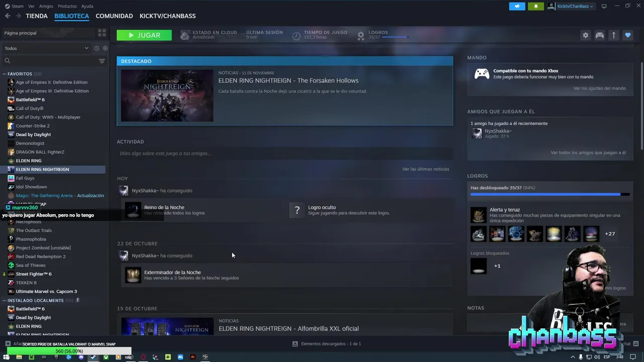Open Ver todos los amigos que juegan link
The height and width of the screenshot is (362, 644).
(x=588, y=152)
